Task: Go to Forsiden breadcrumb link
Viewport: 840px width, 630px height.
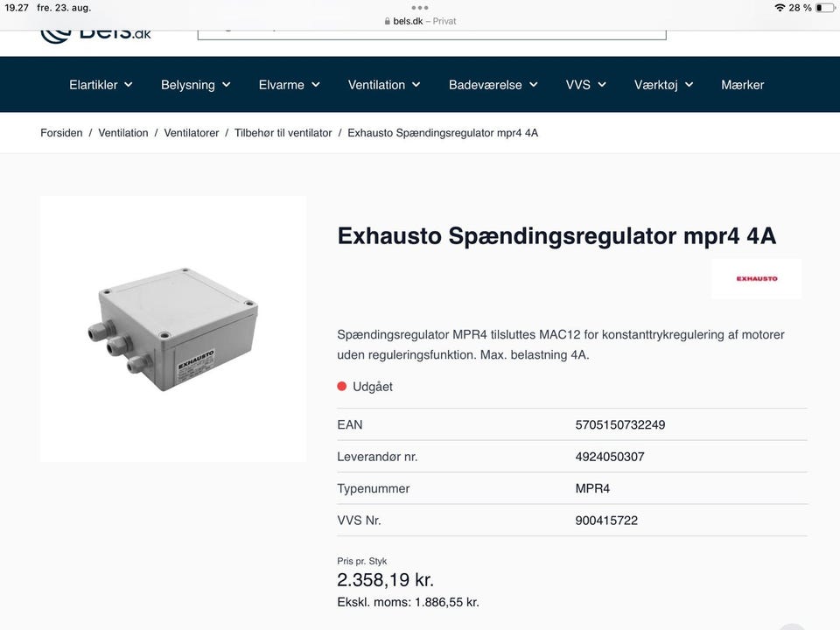Action: point(61,133)
